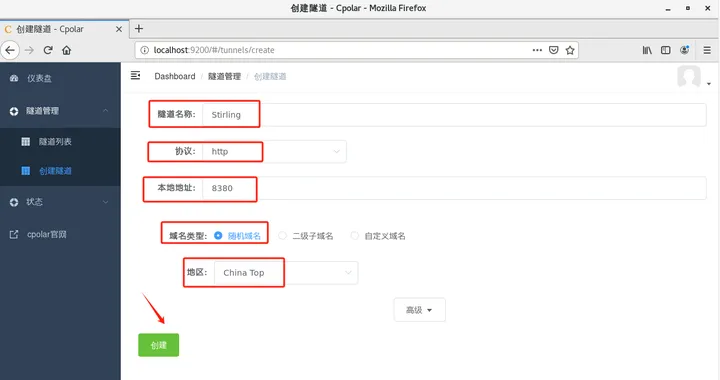The height and width of the screenshot is (380, 720).
Task: Click the 隧道名称 input field
Action: [x=454, y=115]
